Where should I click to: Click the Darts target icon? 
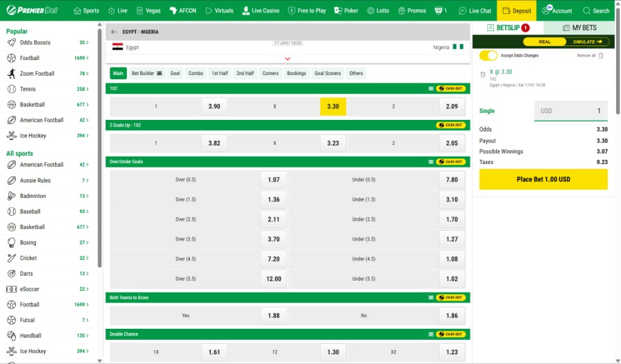click(x=12, y=274)
